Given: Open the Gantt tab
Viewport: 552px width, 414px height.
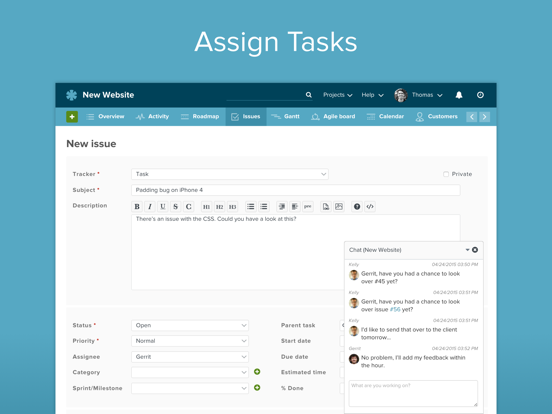Looking at the screenshot, I should (x=285, y=117).
